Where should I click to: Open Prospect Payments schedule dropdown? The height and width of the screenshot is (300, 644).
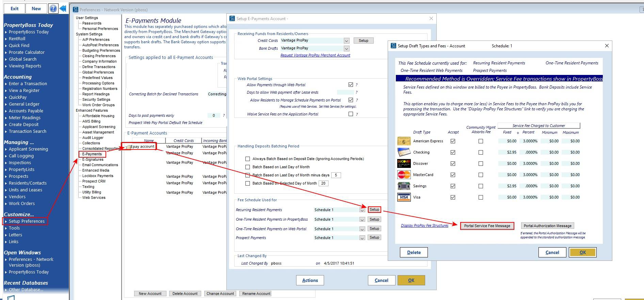click(362, 238)
